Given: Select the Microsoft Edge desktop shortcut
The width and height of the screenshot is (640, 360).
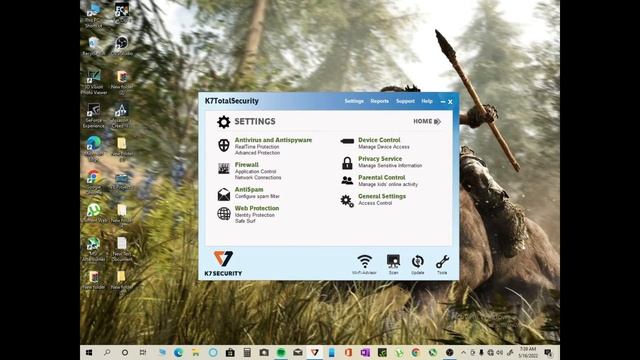Looking at the screenshot, I should (93, 148).
